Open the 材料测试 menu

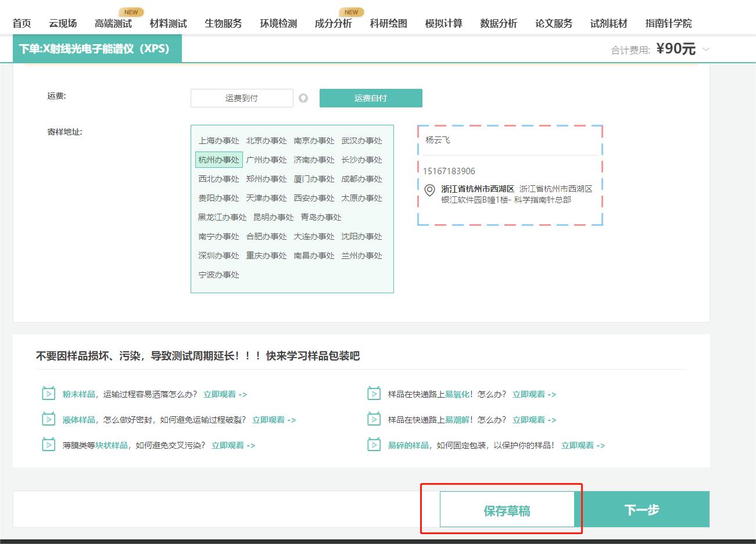(167, 24)
